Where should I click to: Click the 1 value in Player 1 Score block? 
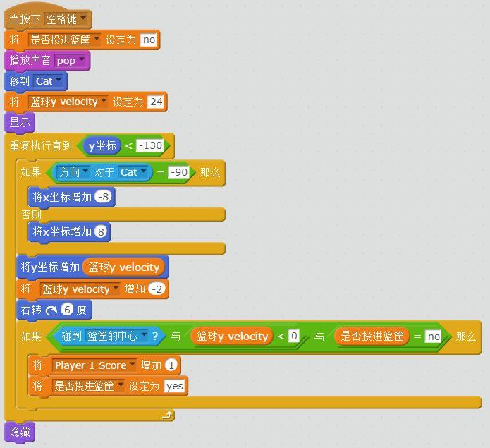coord(171,365)
